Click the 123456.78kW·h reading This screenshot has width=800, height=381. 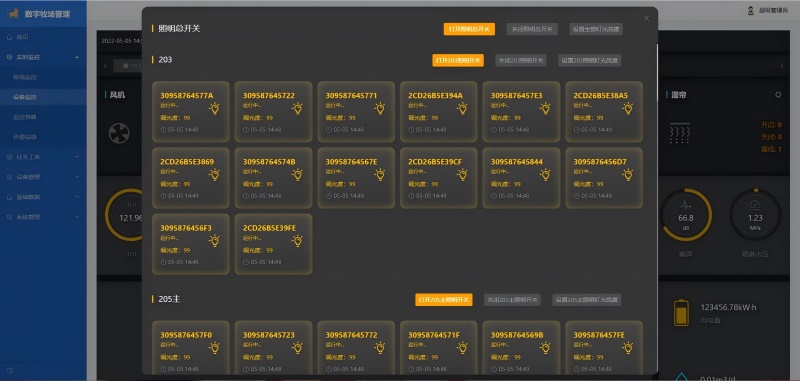[x=728, y=308]
